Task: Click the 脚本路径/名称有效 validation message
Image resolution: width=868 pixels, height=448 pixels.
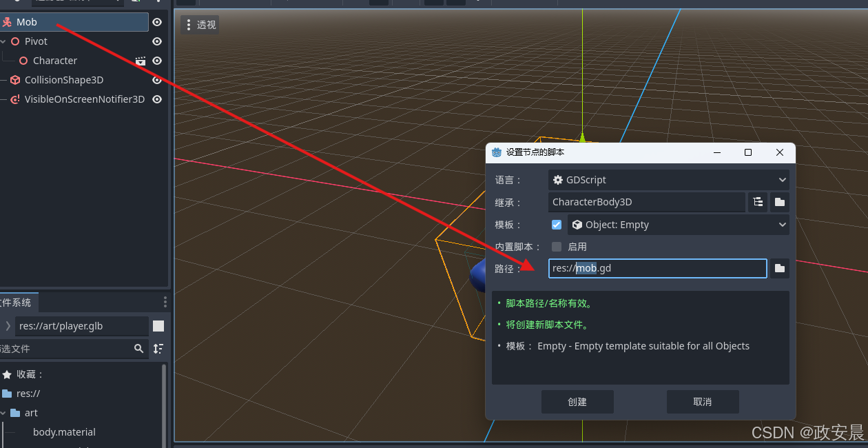Action: pyautogui.click(x=549, y=303)
